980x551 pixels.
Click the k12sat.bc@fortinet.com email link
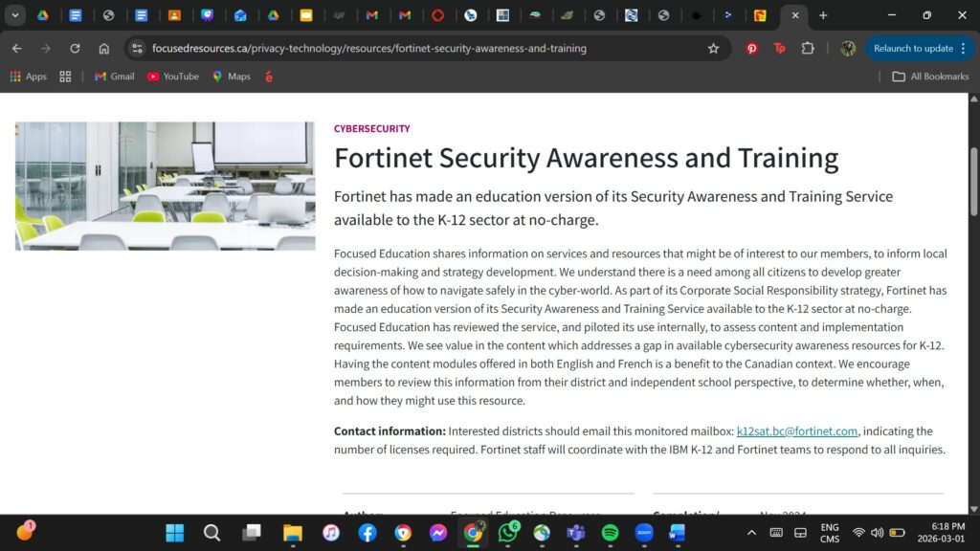[796, 431]
